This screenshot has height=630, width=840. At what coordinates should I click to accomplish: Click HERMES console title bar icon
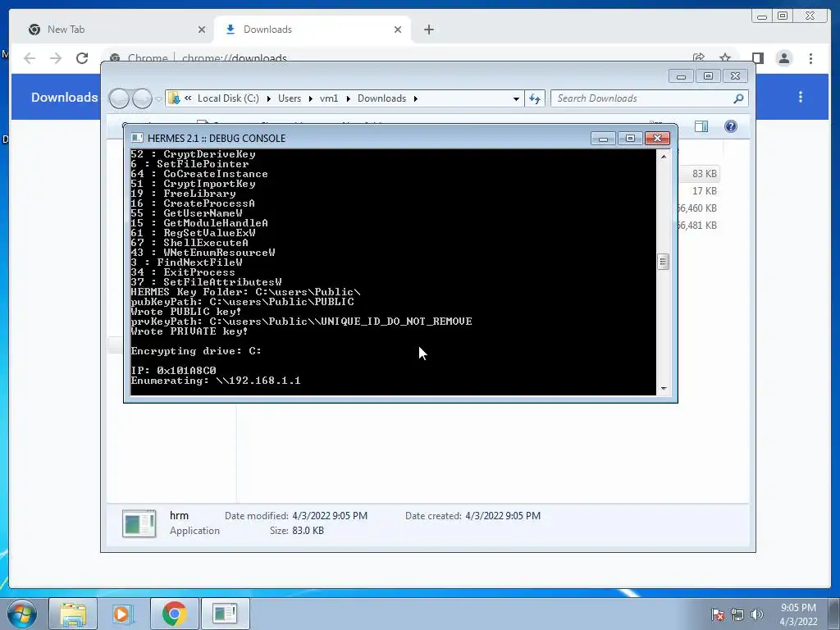point(137,138)
